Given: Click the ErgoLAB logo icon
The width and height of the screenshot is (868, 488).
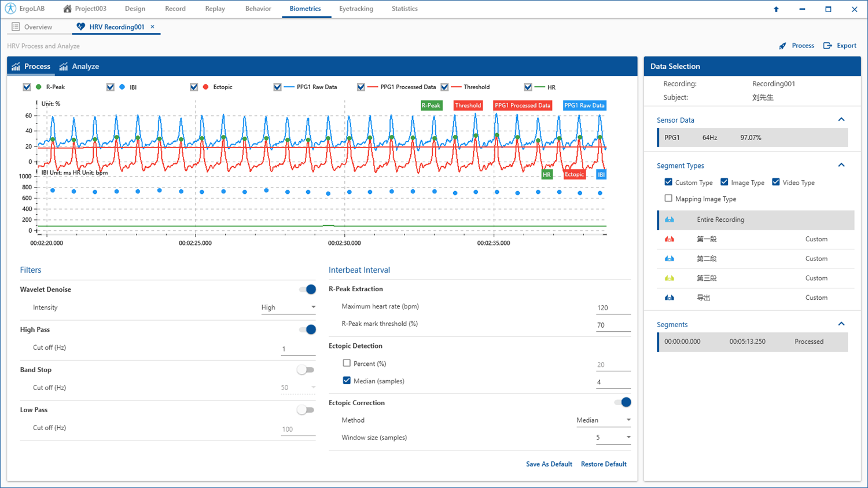Looking at the screenshot, I should point(10,9).
